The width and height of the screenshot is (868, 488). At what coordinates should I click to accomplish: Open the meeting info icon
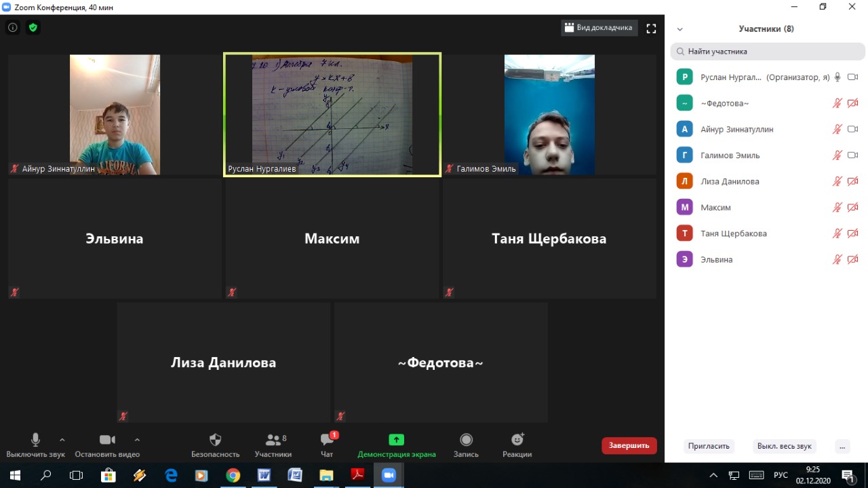tap(12, 28)
